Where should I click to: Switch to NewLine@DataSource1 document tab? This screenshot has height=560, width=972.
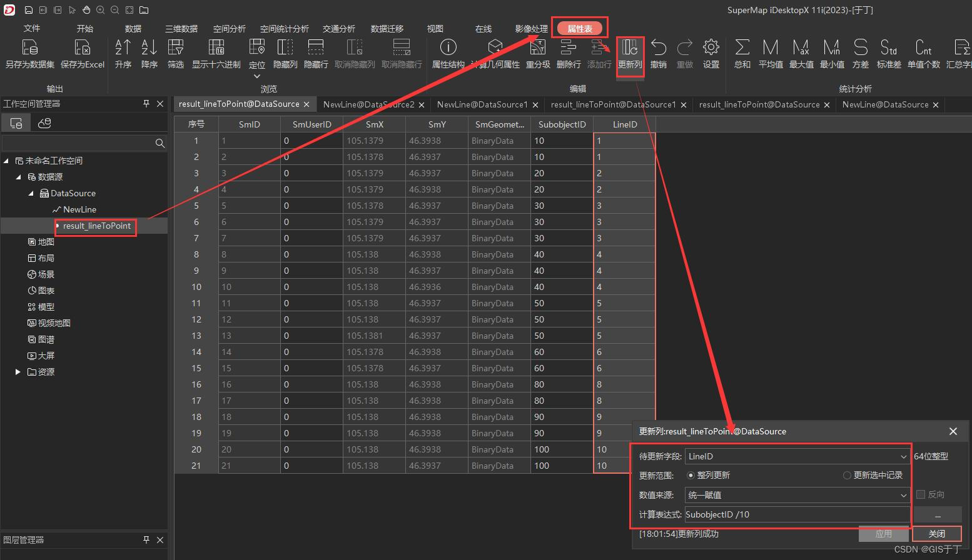[482, 104]
